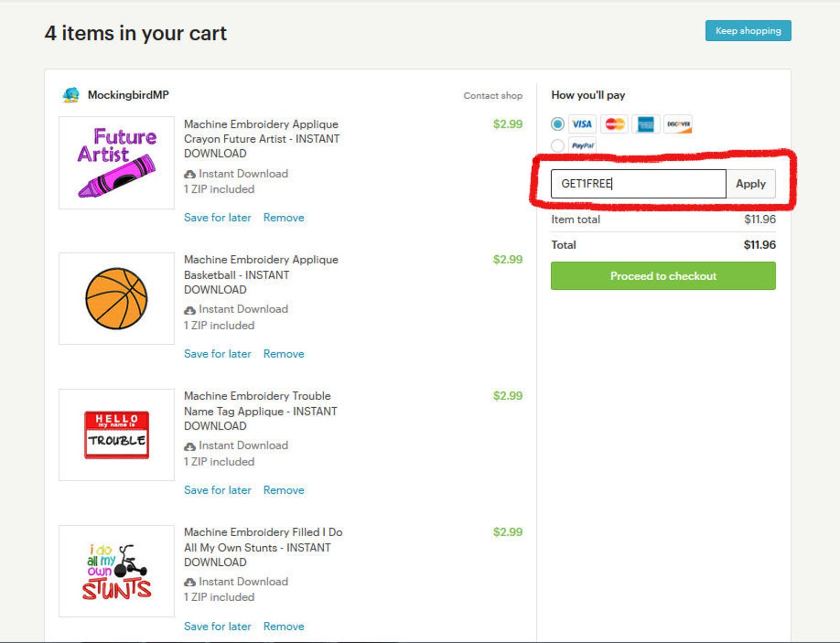Select the PayPal payment radio button
Screen dimensions: 840x643
pyautogui.click(x=558, y=145)
